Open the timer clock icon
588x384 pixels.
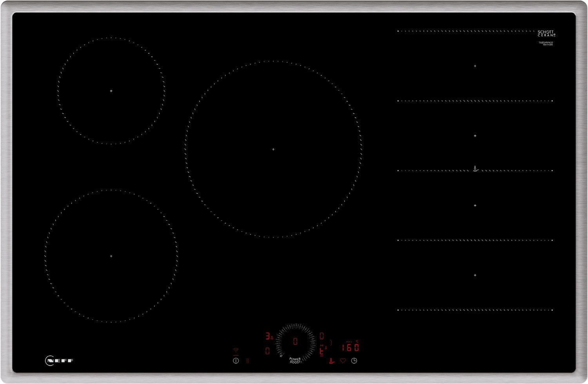coord(354,361)
